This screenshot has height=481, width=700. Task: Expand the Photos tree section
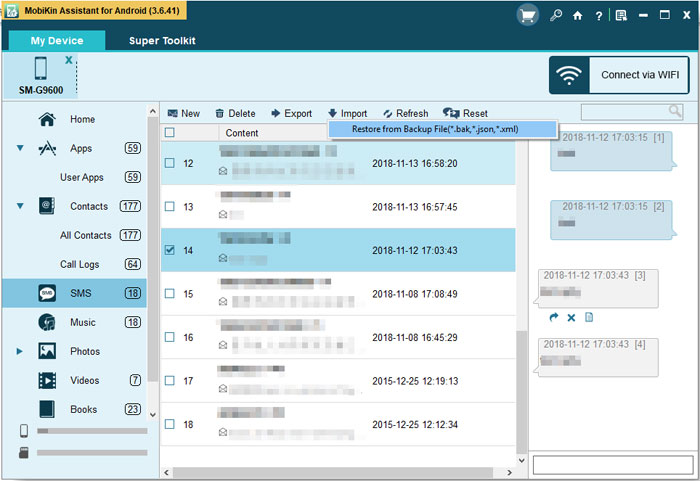pos(19,352)
